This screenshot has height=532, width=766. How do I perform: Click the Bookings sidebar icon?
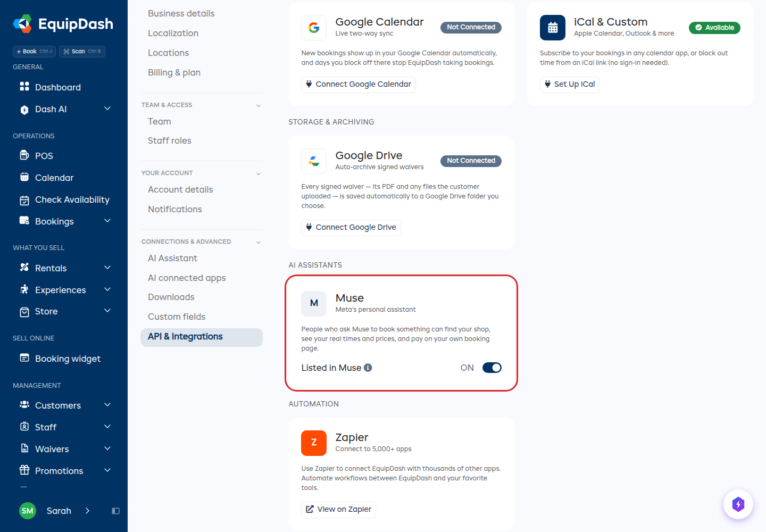(24, 220)
